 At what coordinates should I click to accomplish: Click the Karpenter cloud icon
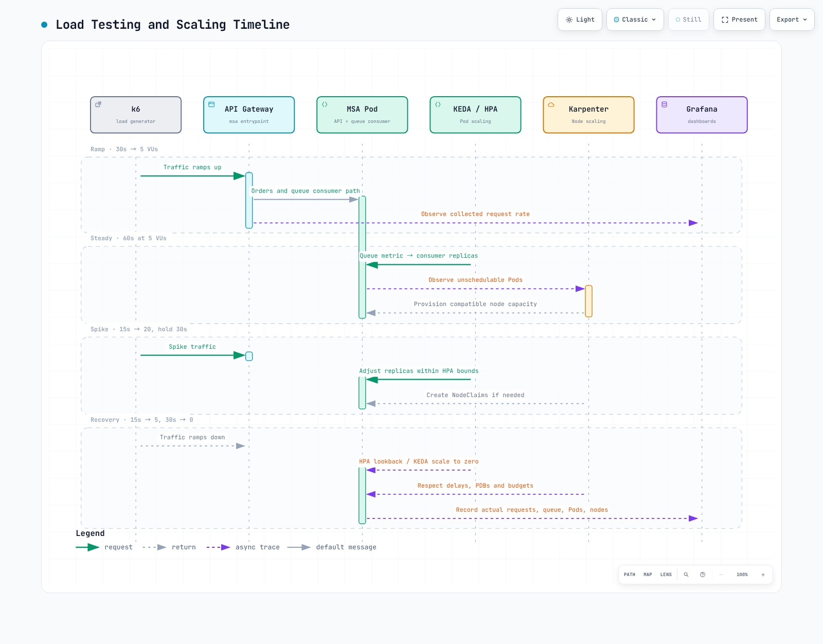coord(551,104)
